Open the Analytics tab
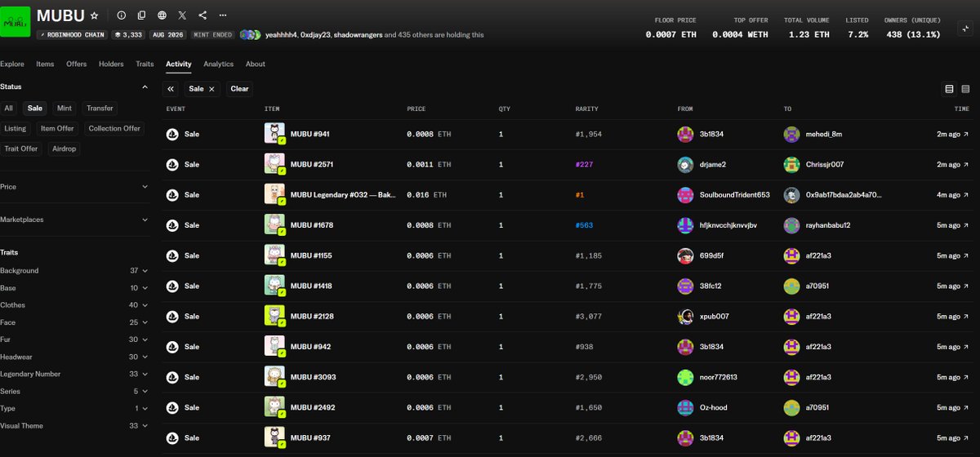The width and height of the screenshot is (980, 457). 218,64
